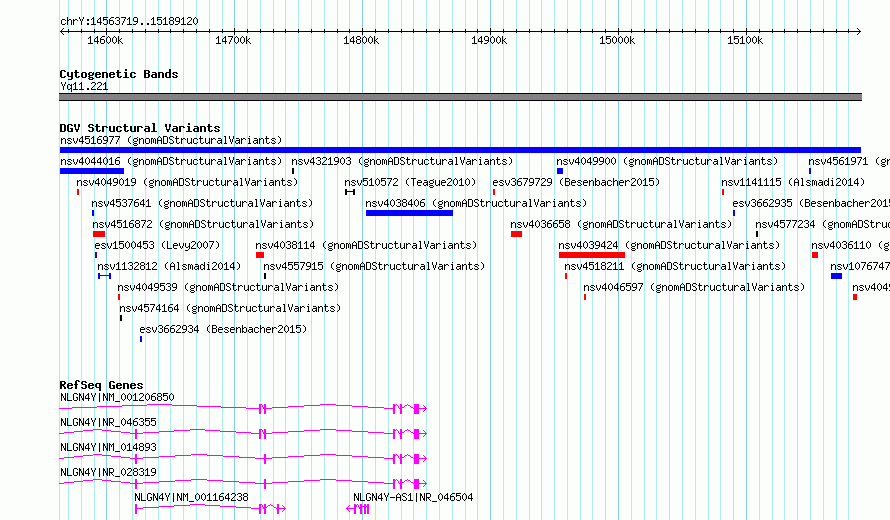The height and width of the screenshot is (520, 890).
Task: Open variant esv1500453 (Levy2007) label
Action: tap(157, 245)
